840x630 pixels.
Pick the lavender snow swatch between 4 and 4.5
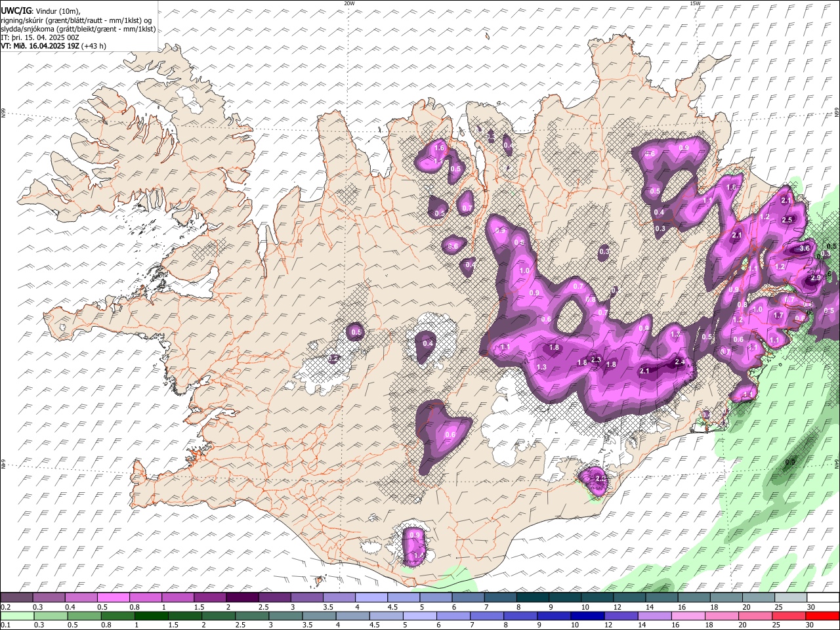tap(371, 598)
